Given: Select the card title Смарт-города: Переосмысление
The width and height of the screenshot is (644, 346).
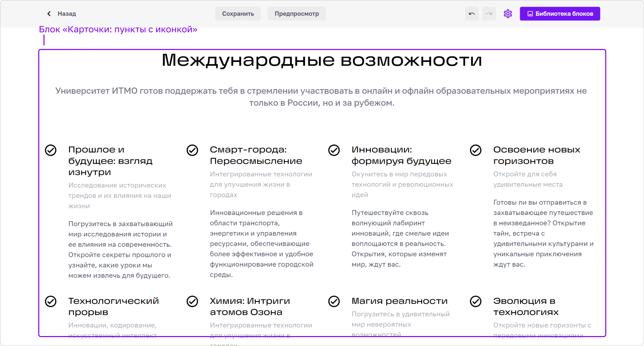Looking at the screenshot, I should pos(256,155).
